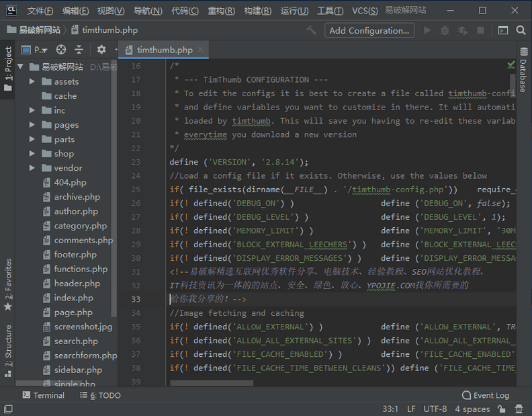Click the Build hammer icon
The image size is (532, 416).
tap(311, 30)
